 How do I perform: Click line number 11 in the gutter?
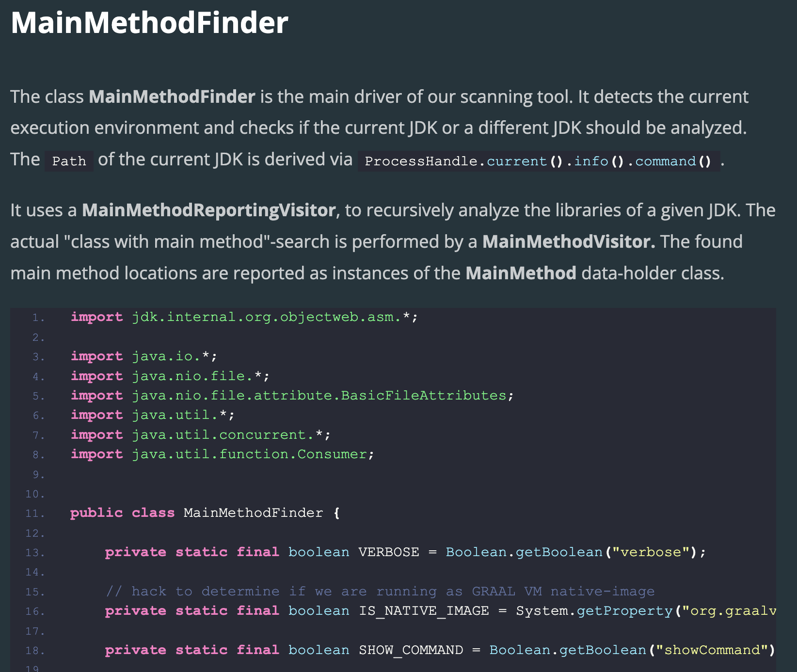(x=35, y=513)
